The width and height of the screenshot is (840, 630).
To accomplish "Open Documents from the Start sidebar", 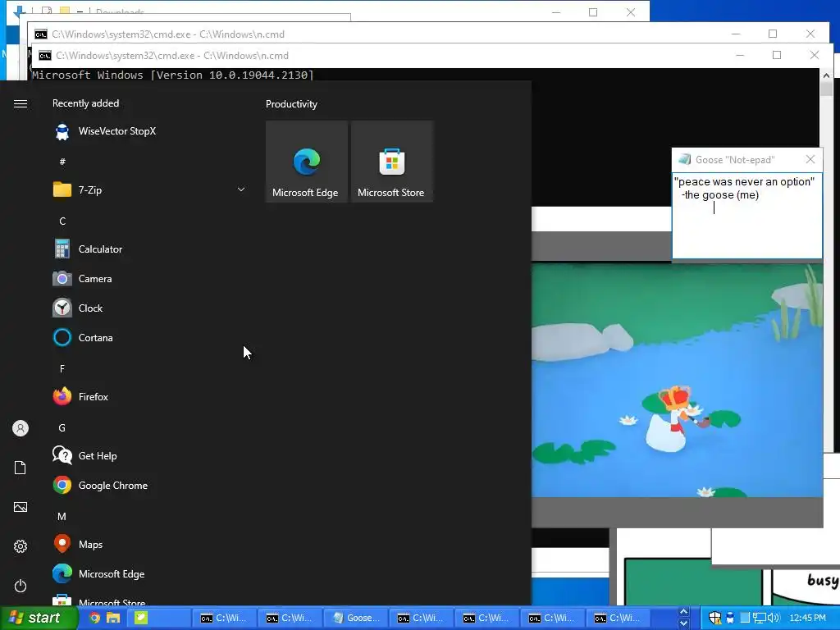I will (21, 468).
